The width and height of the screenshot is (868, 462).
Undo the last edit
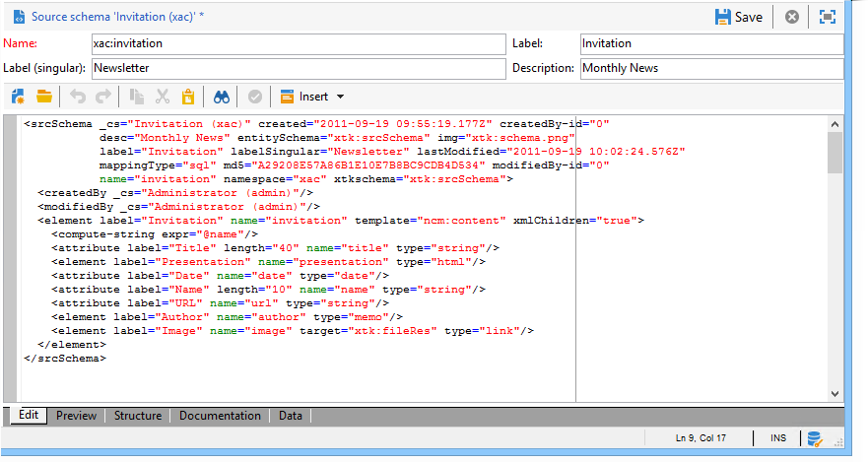pyautogui.click(x=78, y=97)
